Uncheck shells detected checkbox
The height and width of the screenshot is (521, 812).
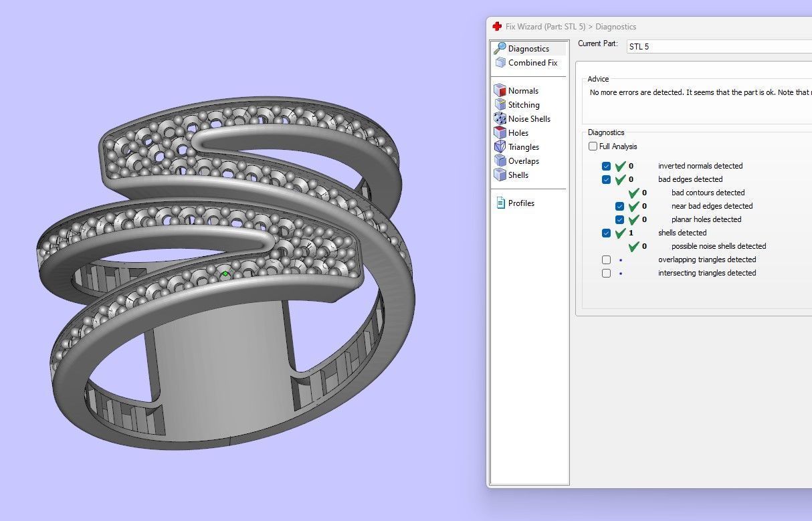606,233
